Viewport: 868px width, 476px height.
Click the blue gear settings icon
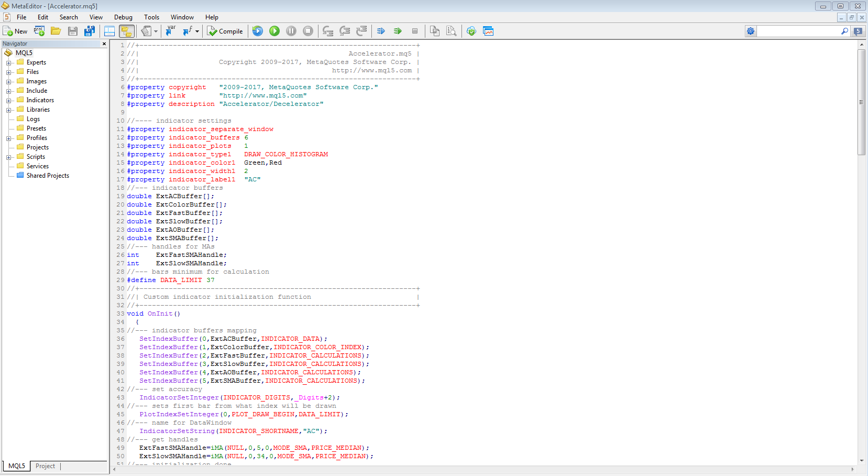click(751, 31)
